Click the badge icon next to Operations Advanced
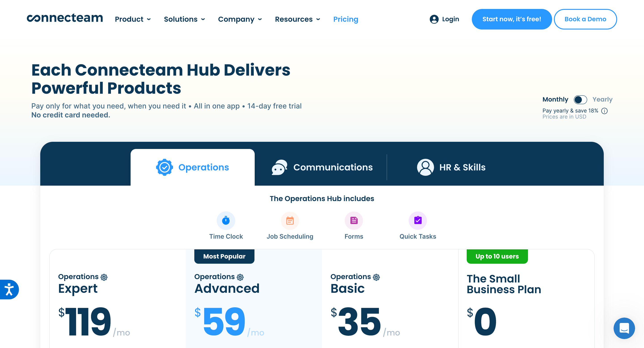Viewport: 644px width, 348px height. pyautogui.click(x=240, y=277)
